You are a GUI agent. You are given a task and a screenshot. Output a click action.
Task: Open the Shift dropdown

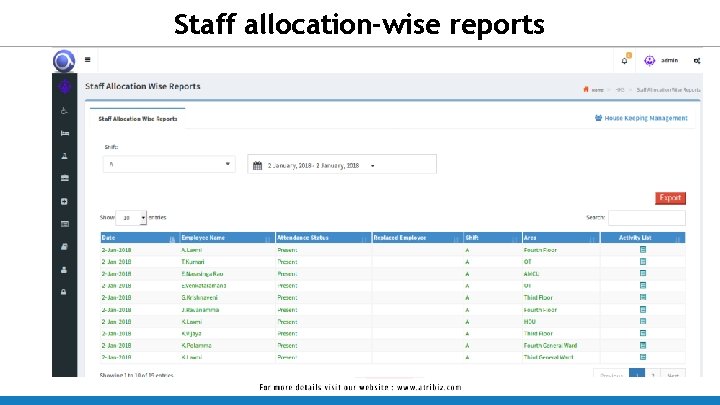pyautogui.click(x=169, y=164)
